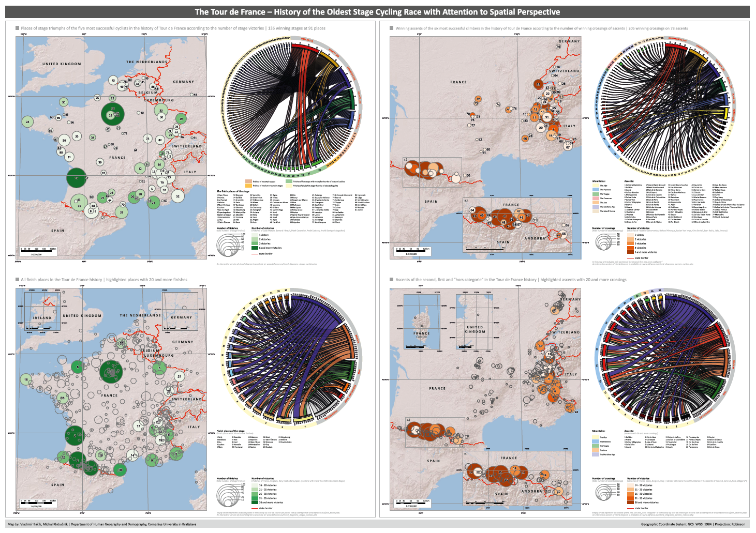Click footer 'Projection: Robinson' coordinate system text
This screenshot has height=533, width=756.
693,524
